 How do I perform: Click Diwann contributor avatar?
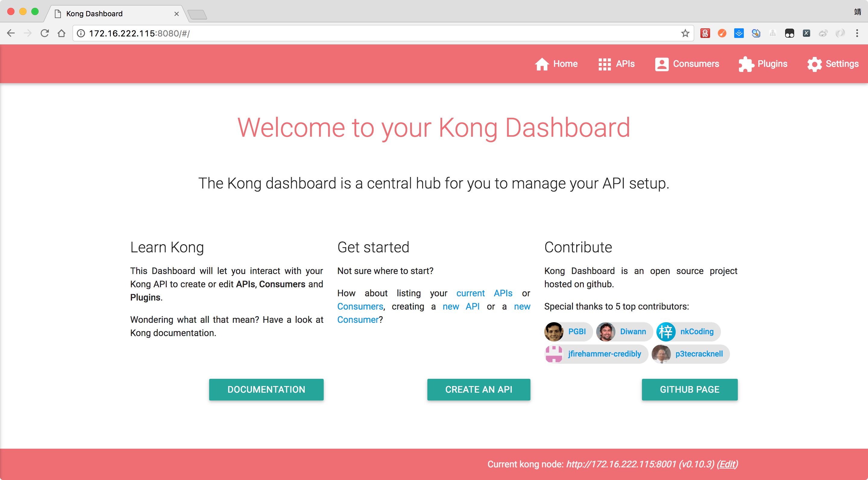[605, 332]
